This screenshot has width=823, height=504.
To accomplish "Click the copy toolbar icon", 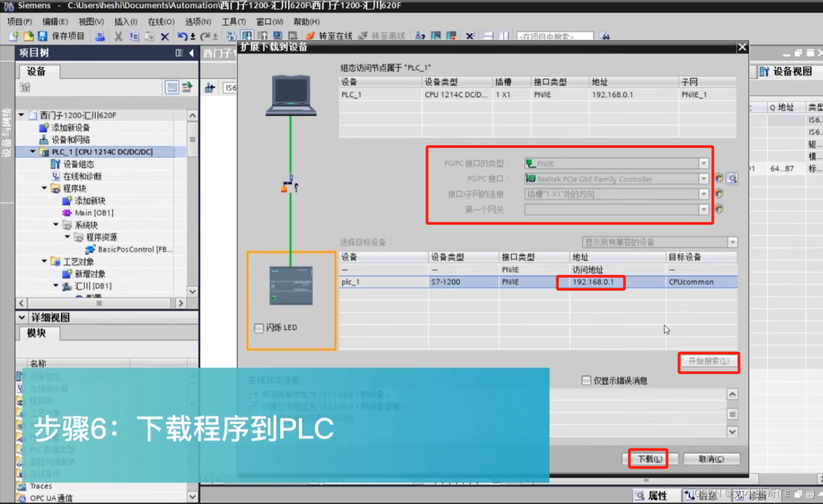I will (x=134, y=36).
